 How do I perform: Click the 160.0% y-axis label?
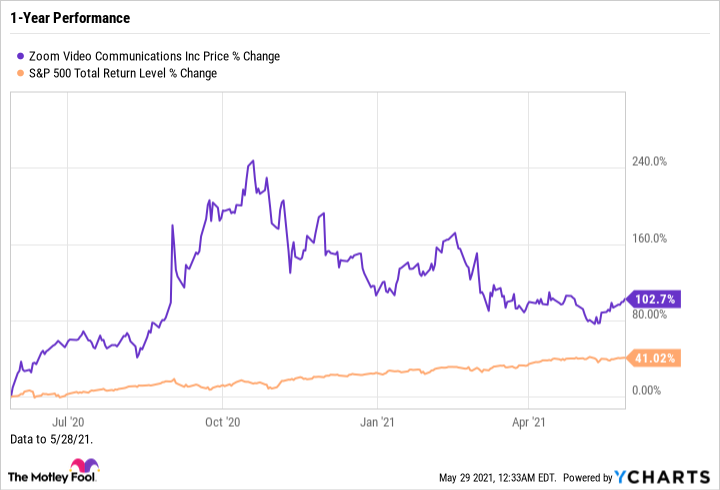coord(650,238)
